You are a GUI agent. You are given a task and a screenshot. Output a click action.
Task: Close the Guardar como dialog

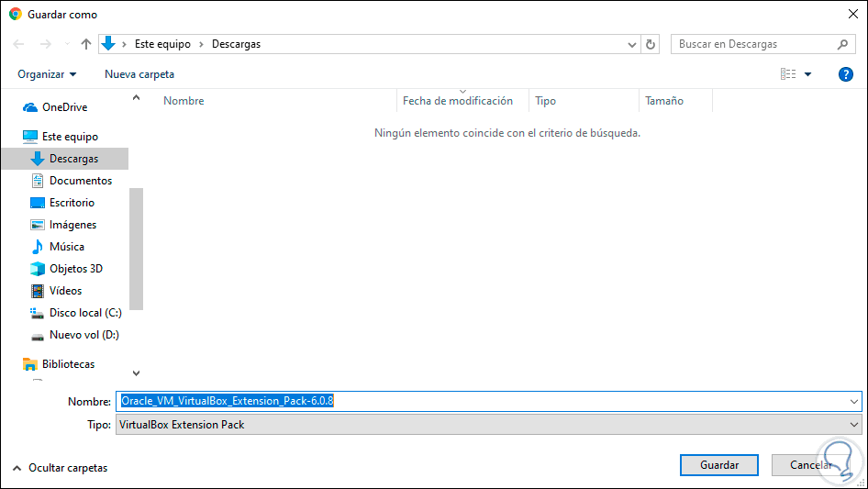(x=853, y=15)
